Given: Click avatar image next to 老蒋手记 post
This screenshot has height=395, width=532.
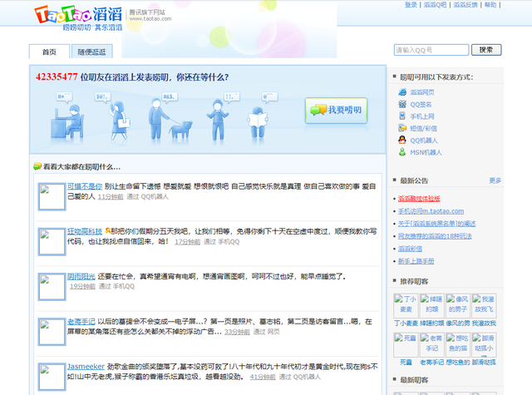Looking at the screenshot, I should 52,332.
